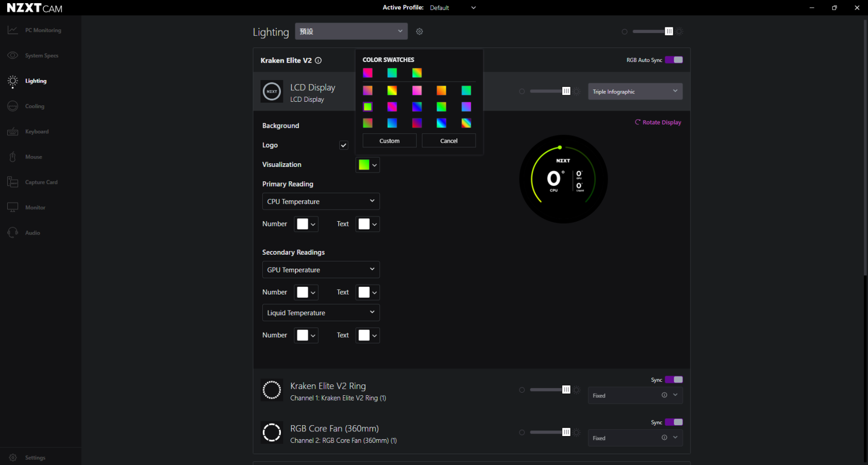Expand the Triple Infographic mode dropdown
Image resolution: width=868 pixels, height=465 pixels.
(635, 91)
